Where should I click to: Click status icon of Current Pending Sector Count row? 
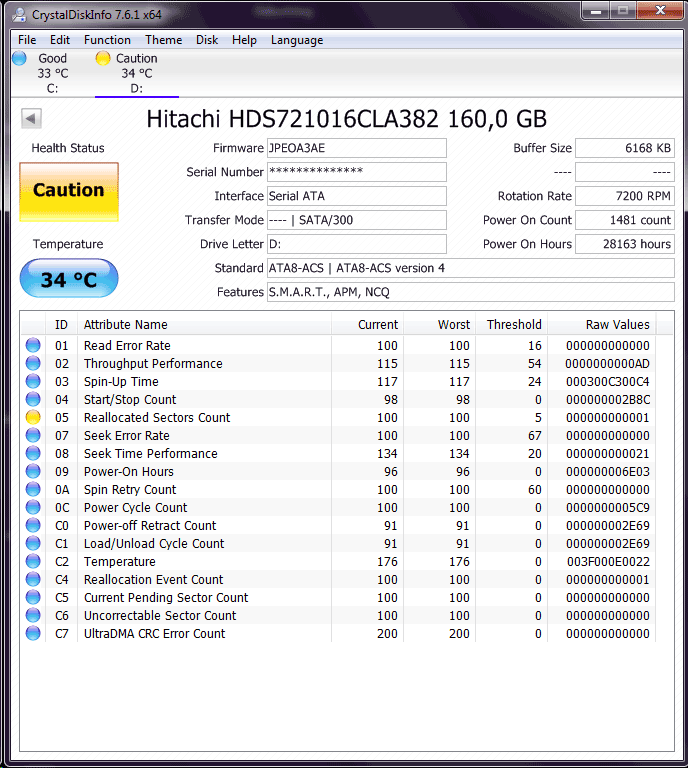click(x=33, y=597)
